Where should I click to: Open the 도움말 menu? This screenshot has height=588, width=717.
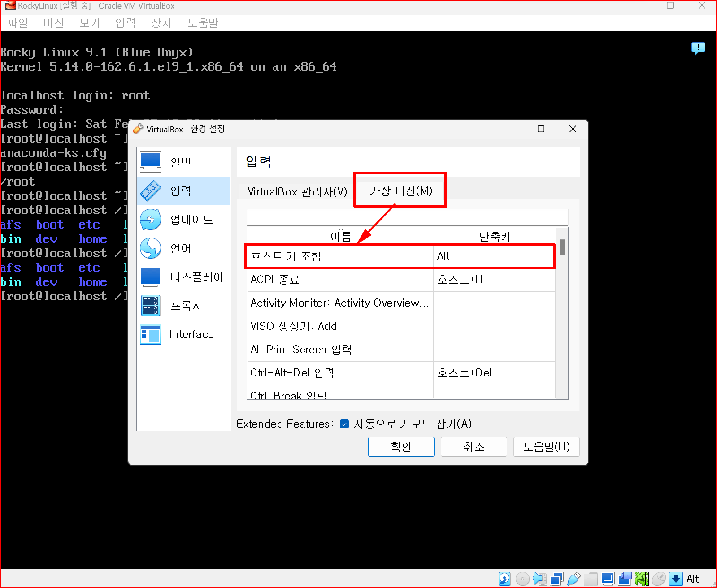pyautogui.click(x=203, y=23)
